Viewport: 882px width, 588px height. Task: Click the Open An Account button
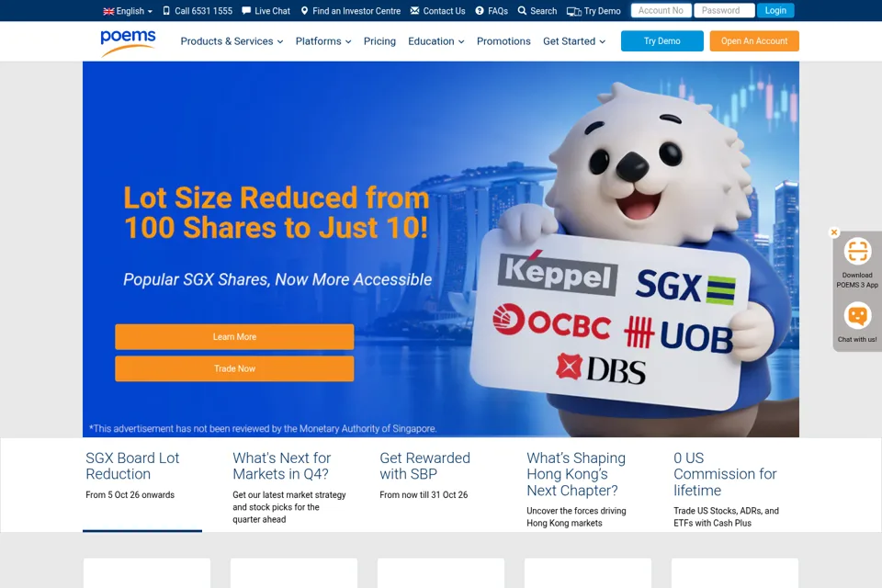pos(754,41)
